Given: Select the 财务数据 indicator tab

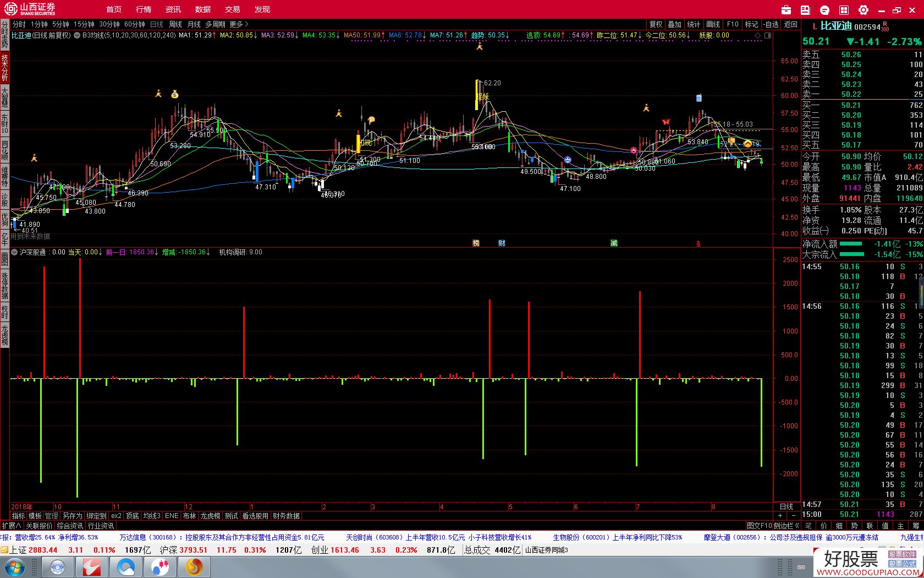Looking at the screenshot, I should [x=286, y=516].
